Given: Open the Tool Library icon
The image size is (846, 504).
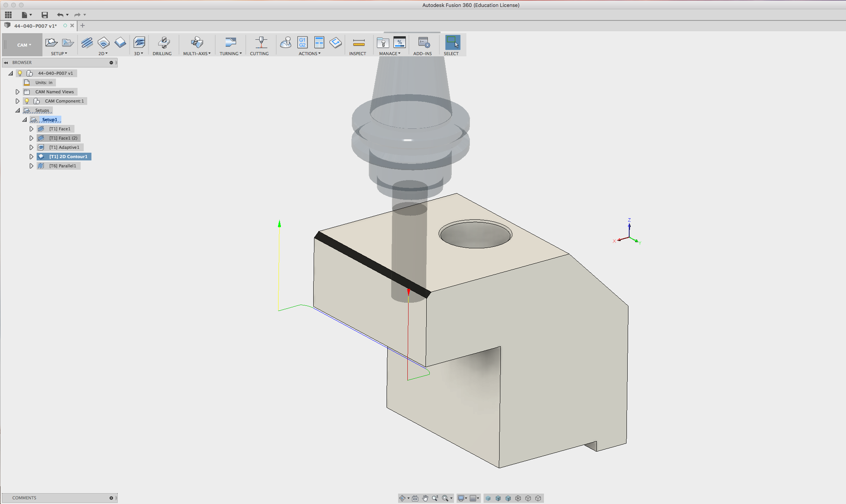Looking at the screenshot, I should pyautogui.click(x=383, y=42).
